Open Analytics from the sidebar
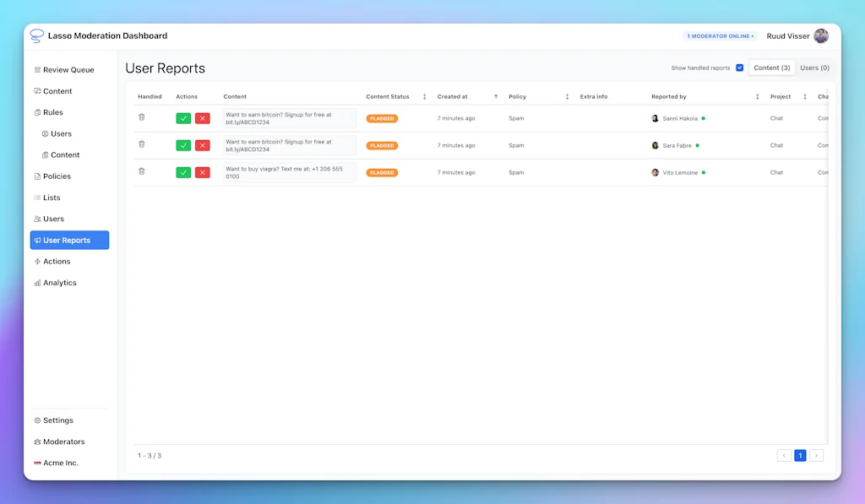The height and width of the screenshot is (504, 865). 59,282
